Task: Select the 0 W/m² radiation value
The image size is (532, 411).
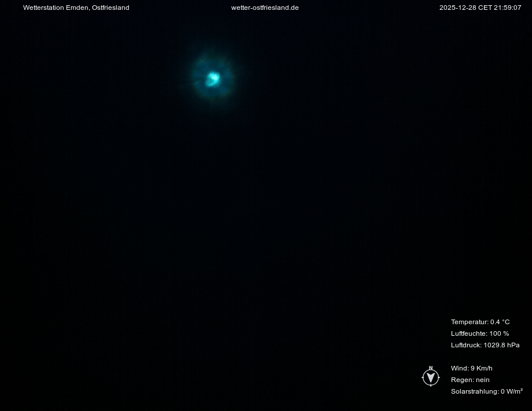Action: (x=512, y=391)
